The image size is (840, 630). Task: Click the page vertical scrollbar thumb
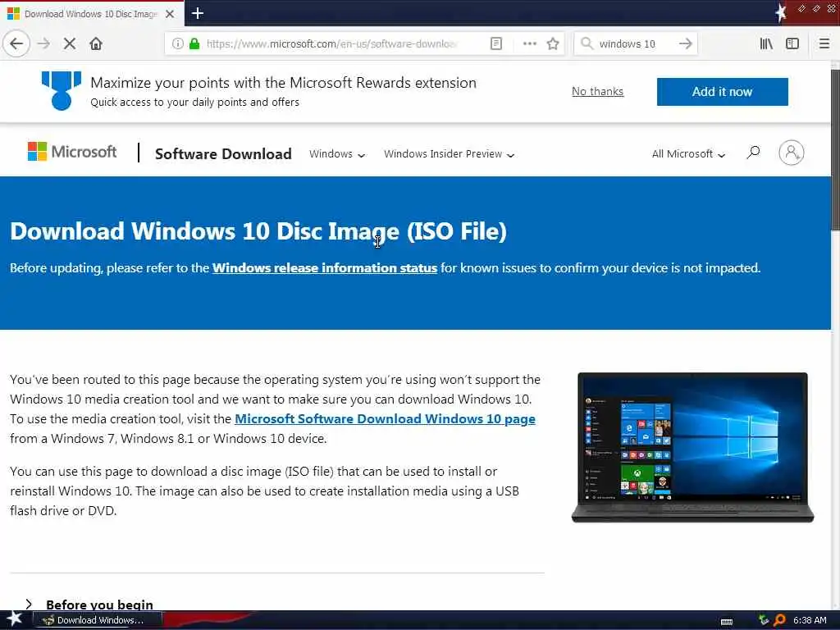tap(835, 150)
